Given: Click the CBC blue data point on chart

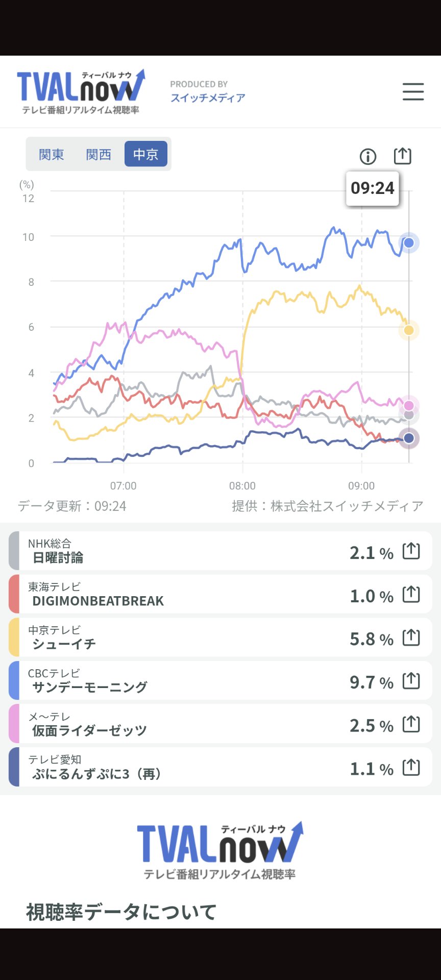Looking at the screenshot, I should click(x=409, y=243).
